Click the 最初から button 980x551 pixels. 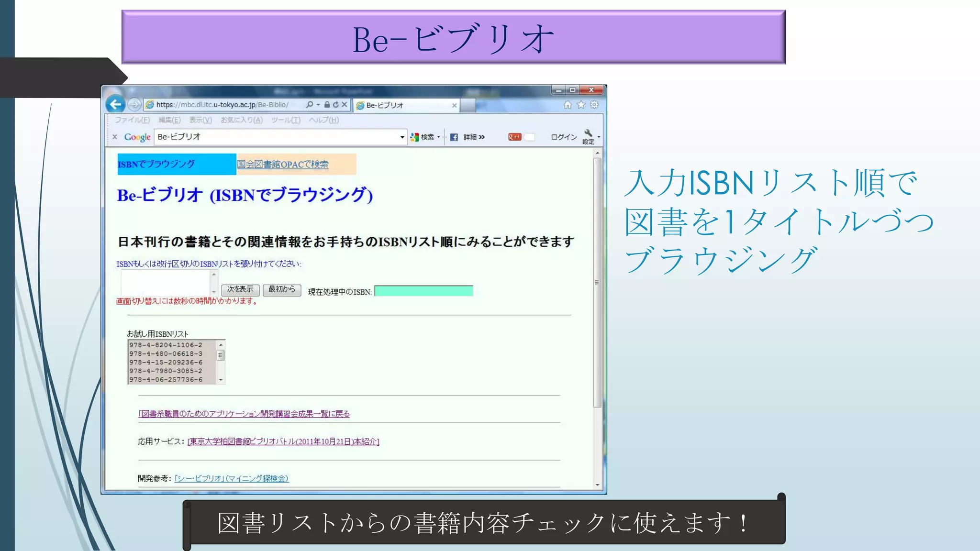[x=282, y=290]
